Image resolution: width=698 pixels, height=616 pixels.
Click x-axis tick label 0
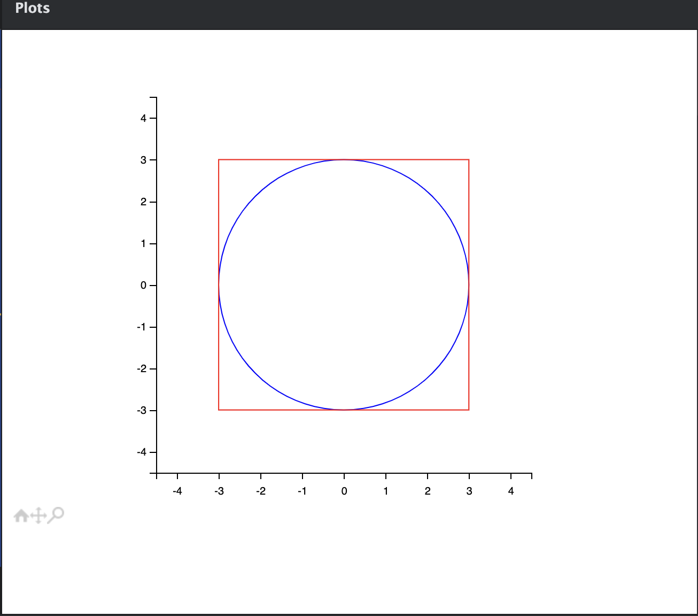click(344, 491)
